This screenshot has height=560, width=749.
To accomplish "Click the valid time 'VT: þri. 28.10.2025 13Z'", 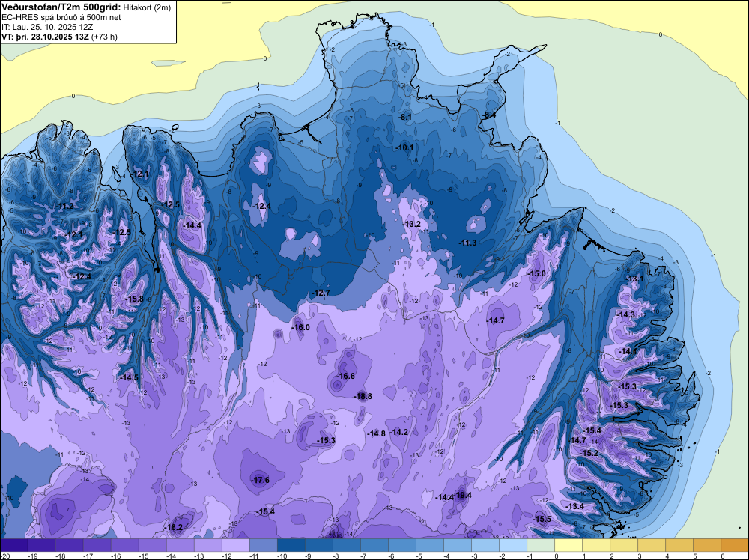I will coord(45,37).
